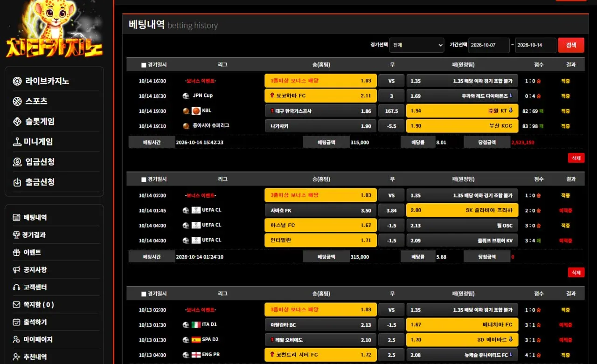This screenshot has height=364, width=597.
Task: Open the 경기선택 dropdown set to 전체
Action: (417, 45)
